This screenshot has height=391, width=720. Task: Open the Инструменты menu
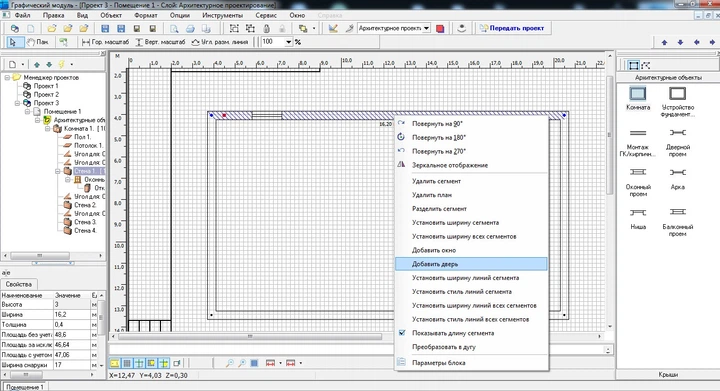222,15
